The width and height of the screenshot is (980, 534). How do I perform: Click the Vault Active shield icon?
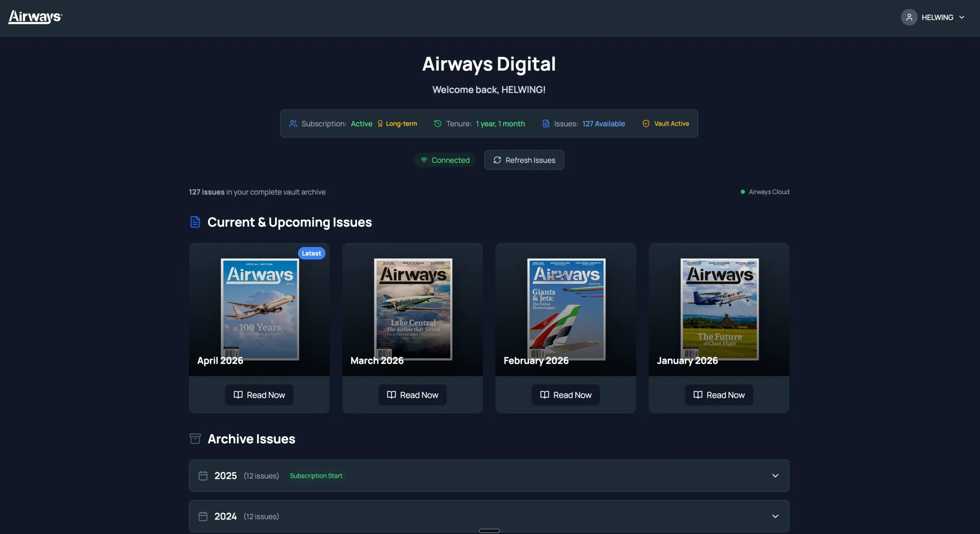point(646,124)
